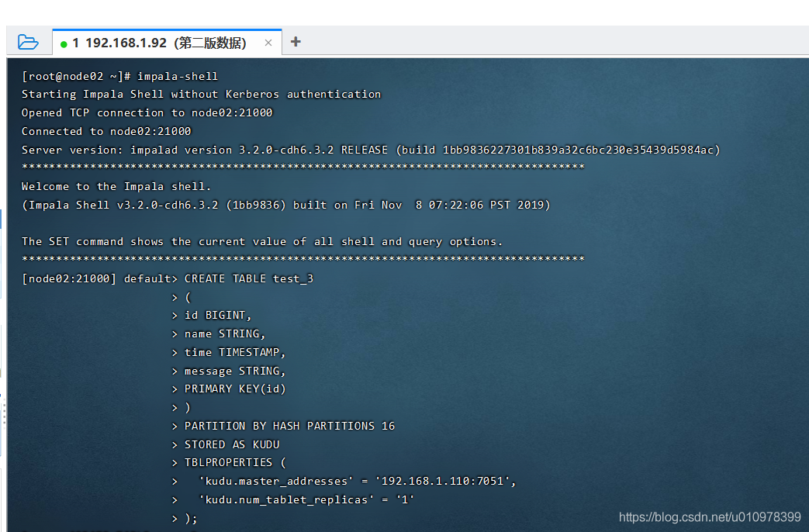Open the session folder icon

point(28,42)
